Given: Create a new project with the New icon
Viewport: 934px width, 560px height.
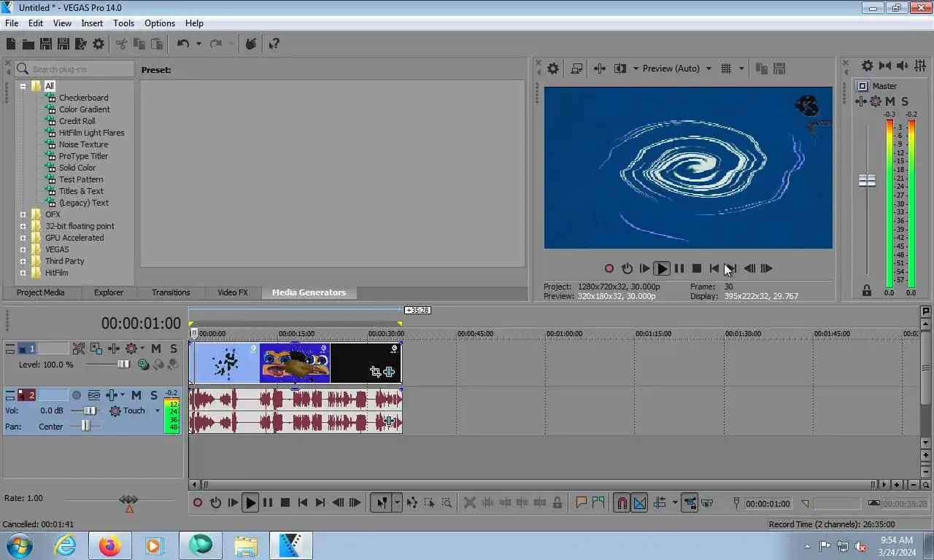Looking at the screenshot, I should 11,44.
